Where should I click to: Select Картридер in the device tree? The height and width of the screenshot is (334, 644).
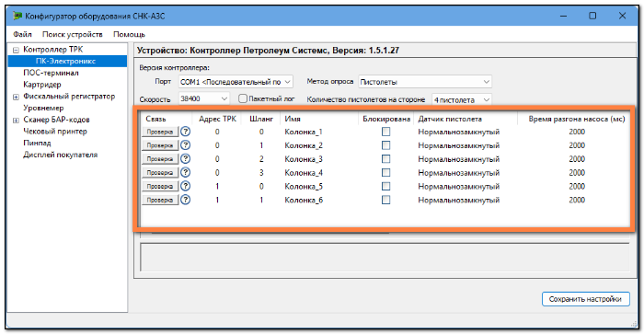pos(42,85)
